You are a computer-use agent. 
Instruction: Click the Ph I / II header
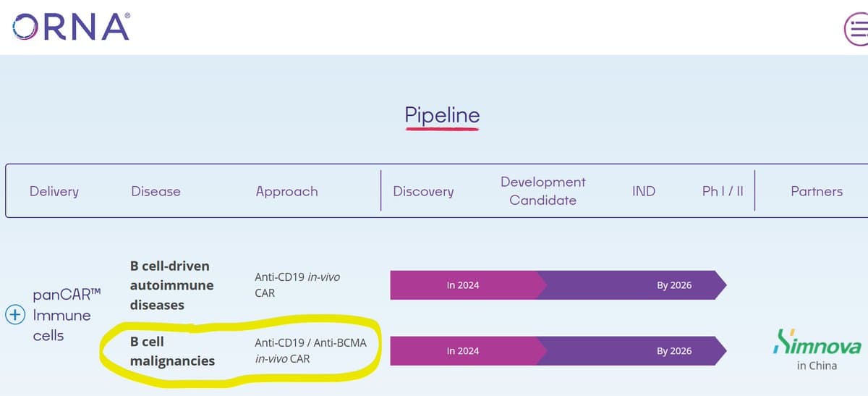pyautogui.click(x=723, y=191)
